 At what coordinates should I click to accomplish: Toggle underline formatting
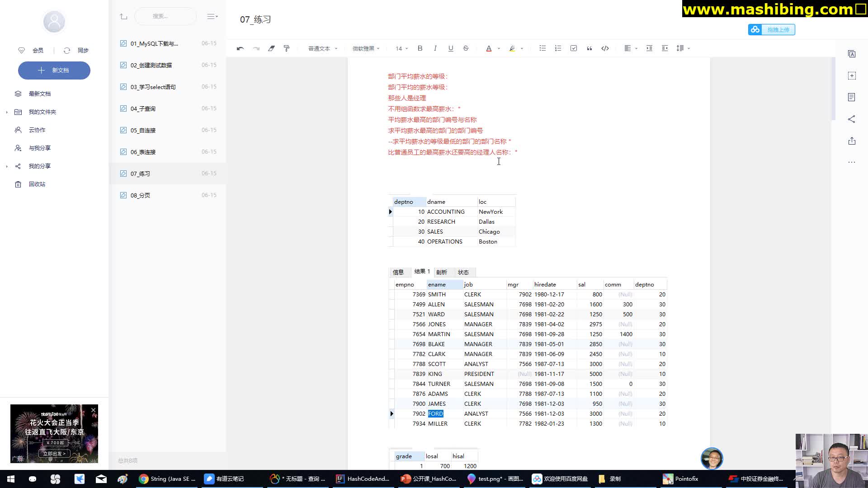(x=451, y=48)
